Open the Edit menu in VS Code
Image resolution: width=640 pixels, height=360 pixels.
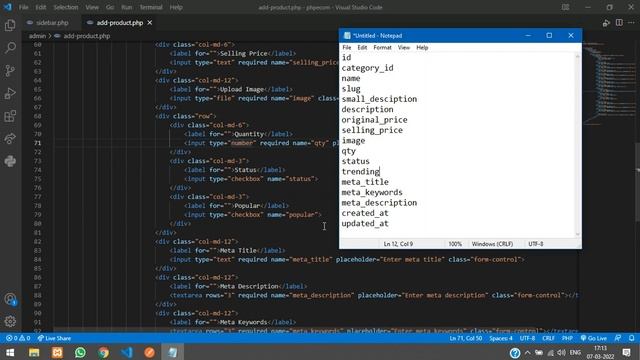(40, 7)
